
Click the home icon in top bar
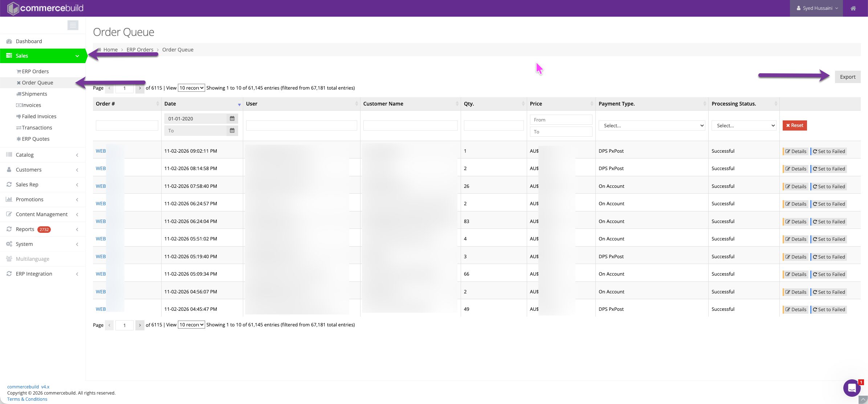tap(853, 8)
